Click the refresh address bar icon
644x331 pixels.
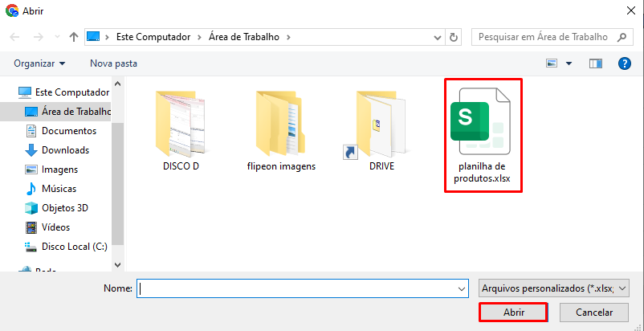coord(454,37)
